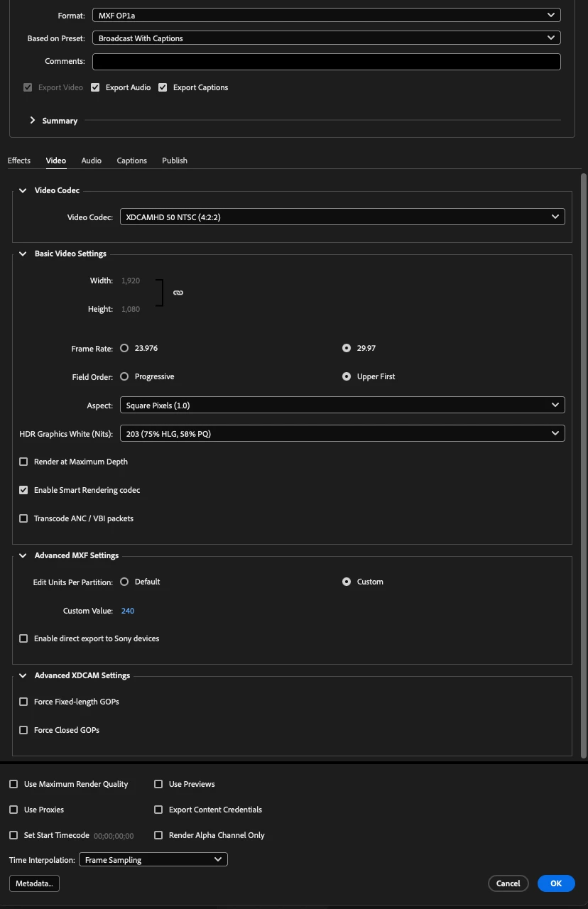
Task: Confirm settings with the OK button
Action: (556, 883)
